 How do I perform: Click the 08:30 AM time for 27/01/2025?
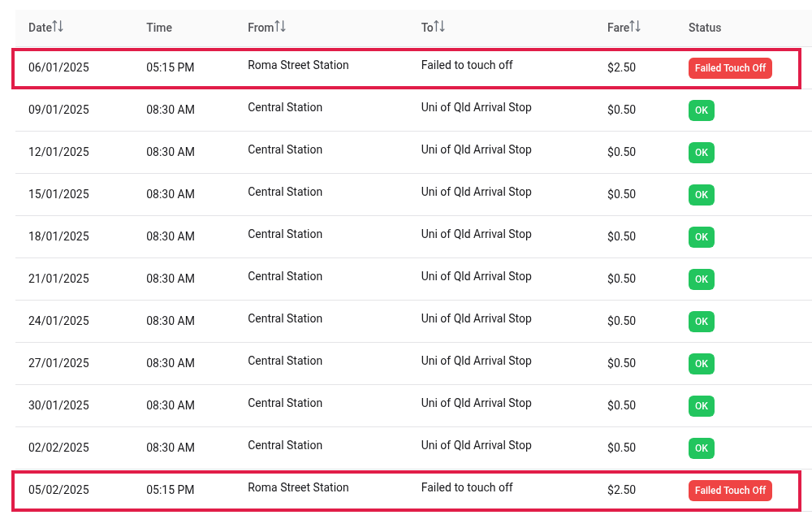pos(171,363)
